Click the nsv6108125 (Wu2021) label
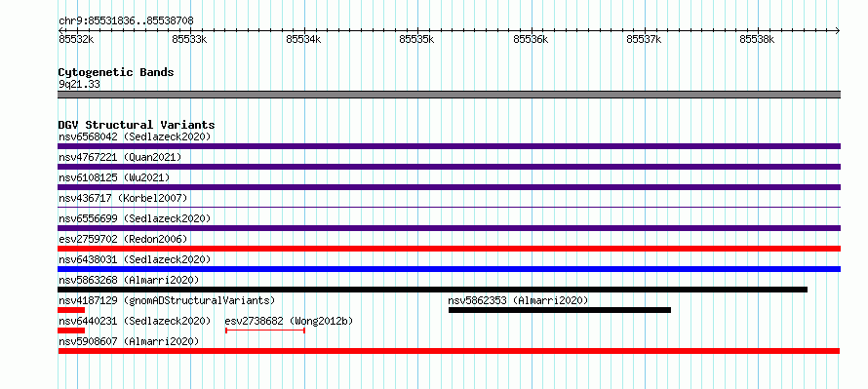 [x=114, y=177]
